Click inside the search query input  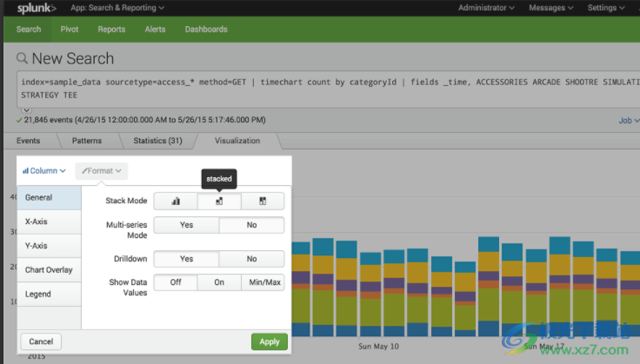(328, 89)
